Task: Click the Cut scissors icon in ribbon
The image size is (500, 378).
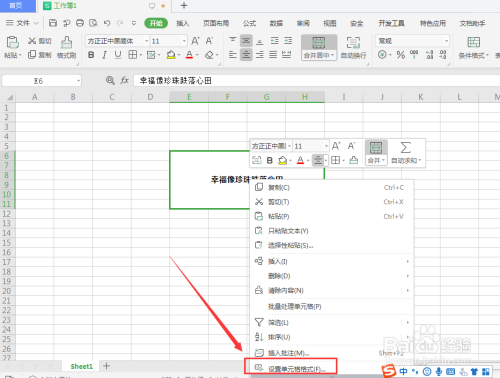Action: click(x=32, y=41)
